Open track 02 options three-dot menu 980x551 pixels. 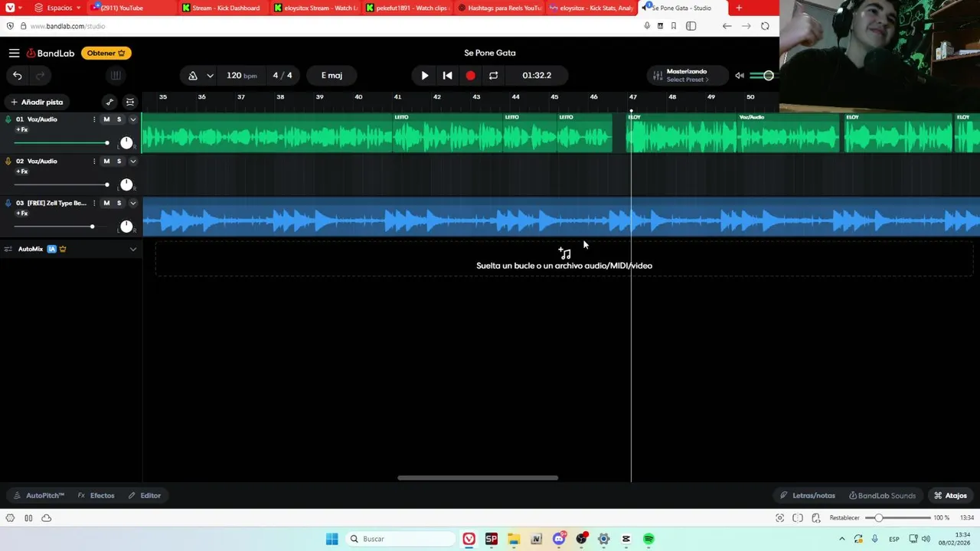94,161
